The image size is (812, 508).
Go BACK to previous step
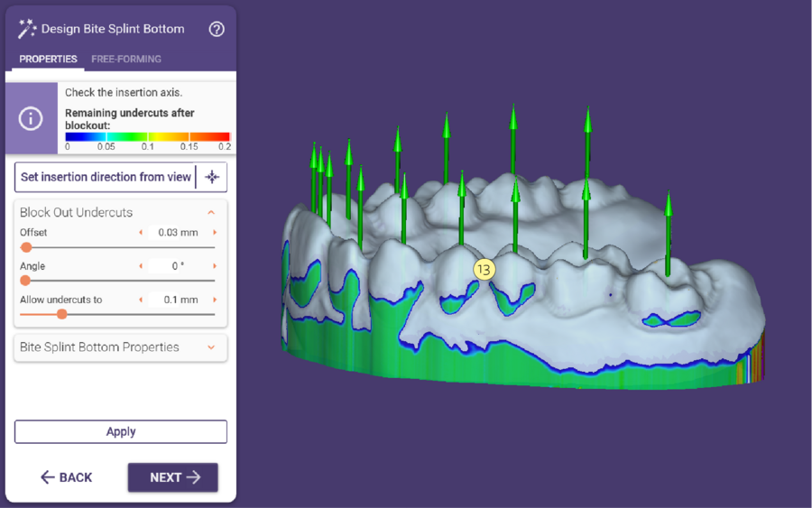[x=66, y=477]
